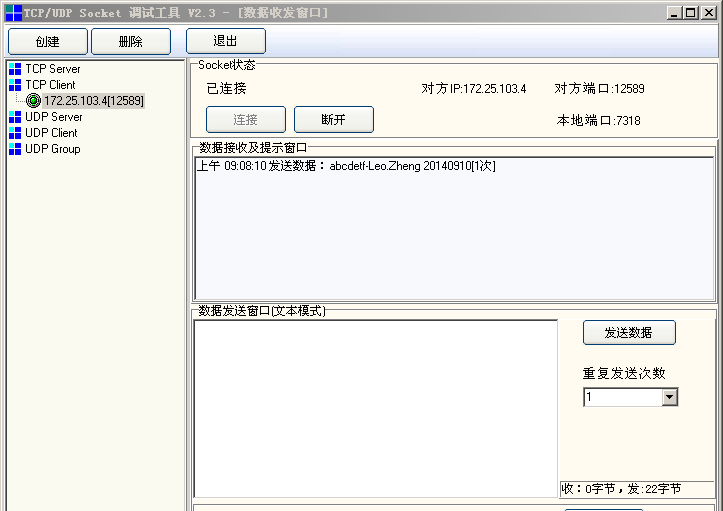Image resolution: width=723 pixels, height=511 pixels.
Task: Click the TCP Client tree icon
Action: 15,85
